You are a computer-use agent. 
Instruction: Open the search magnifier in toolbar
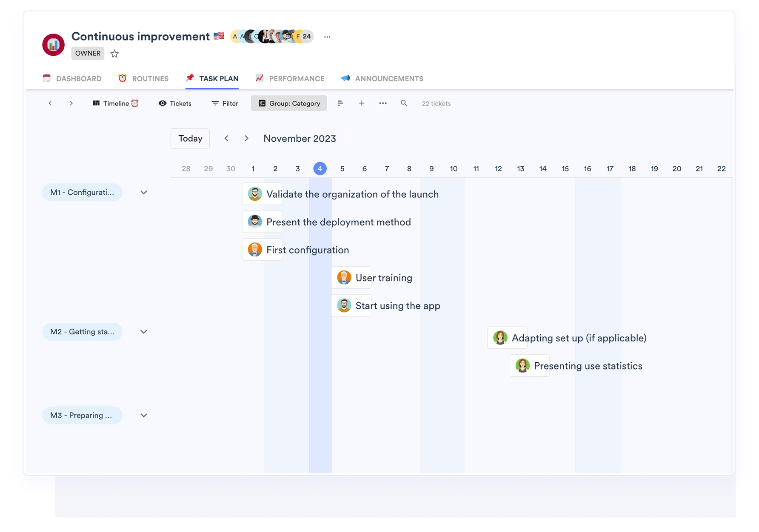[404, 103]
